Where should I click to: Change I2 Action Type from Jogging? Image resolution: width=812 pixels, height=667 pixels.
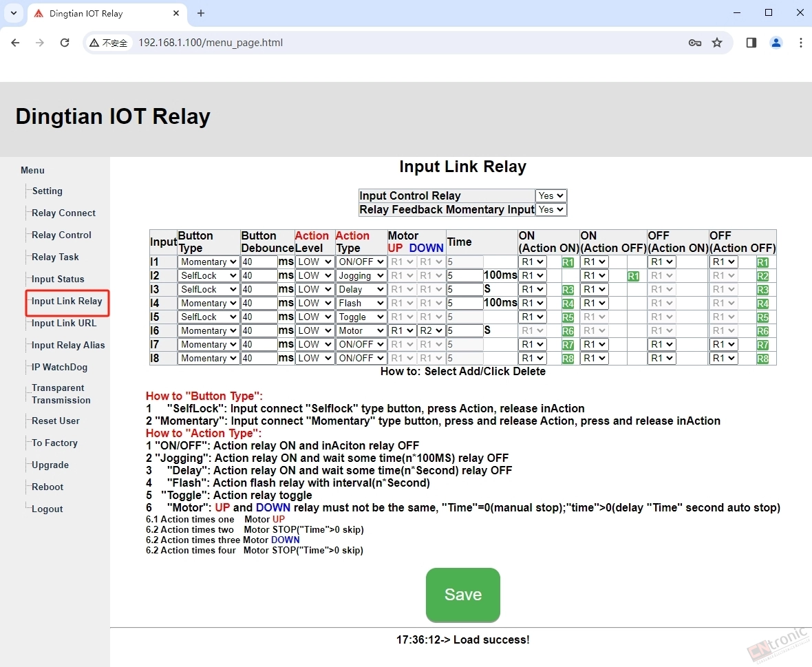[x=361, y=275]
